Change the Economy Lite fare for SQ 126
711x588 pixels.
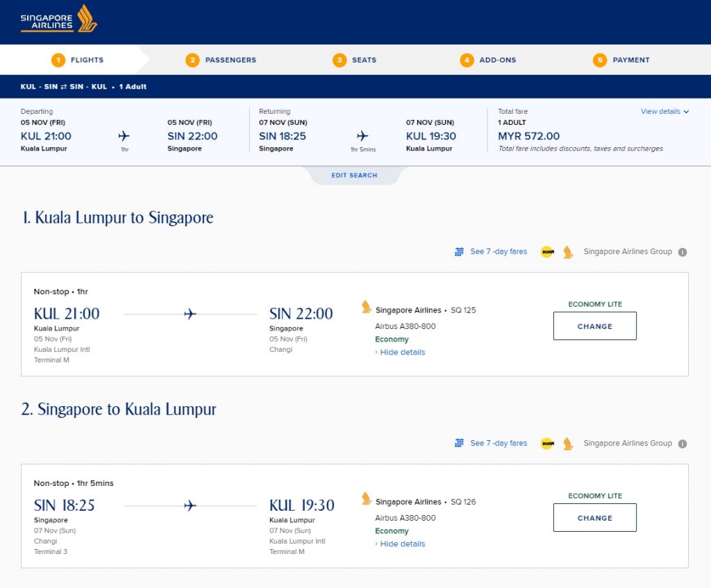[x=594, y=518]
